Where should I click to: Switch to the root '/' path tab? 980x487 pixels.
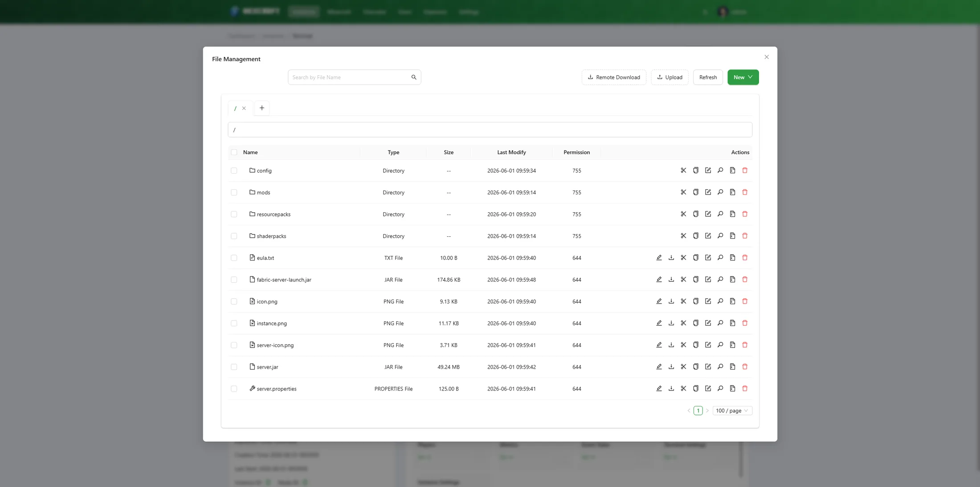point(235,108)
